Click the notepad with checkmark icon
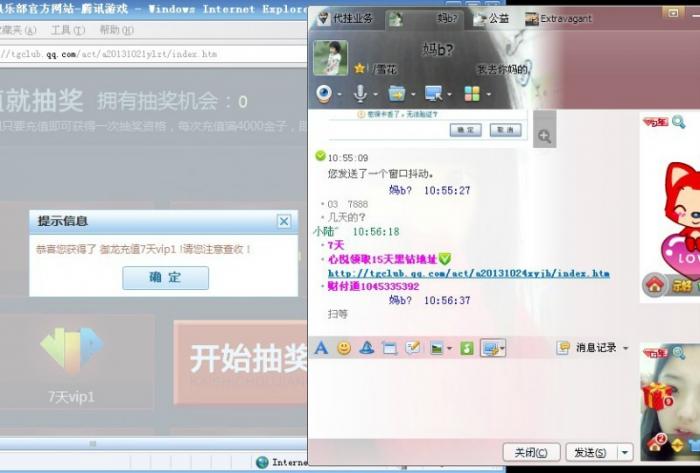 412,347
